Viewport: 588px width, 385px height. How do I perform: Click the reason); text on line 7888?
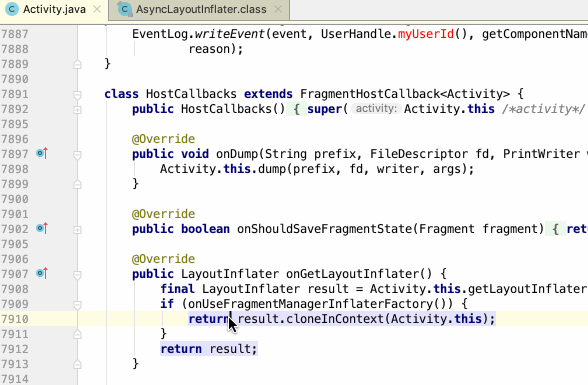216,49
